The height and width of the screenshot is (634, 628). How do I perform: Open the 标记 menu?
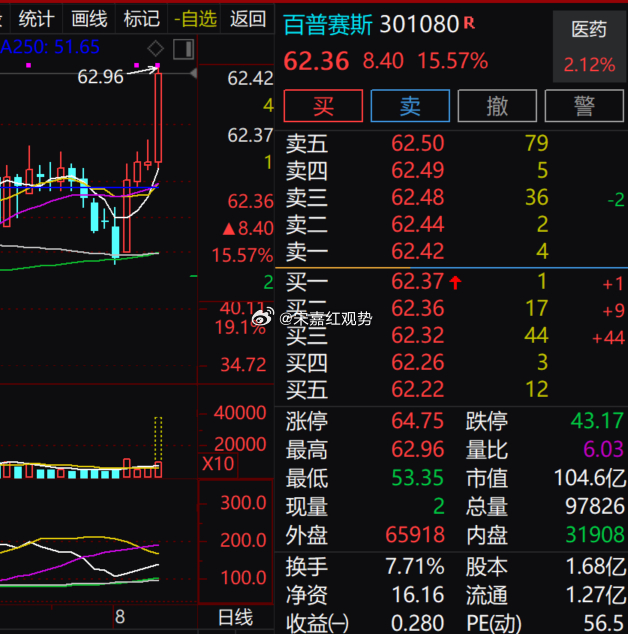142,19
